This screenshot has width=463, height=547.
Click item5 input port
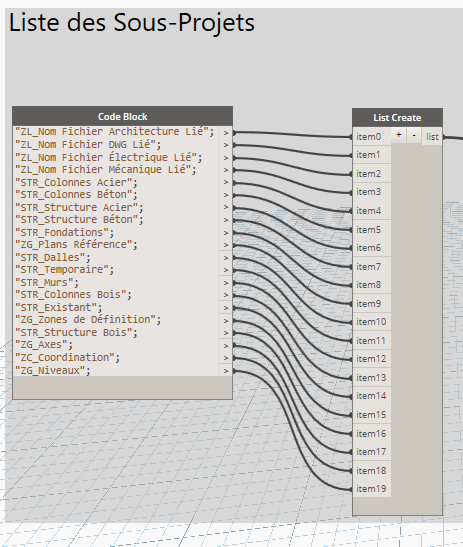coord(372,230)
